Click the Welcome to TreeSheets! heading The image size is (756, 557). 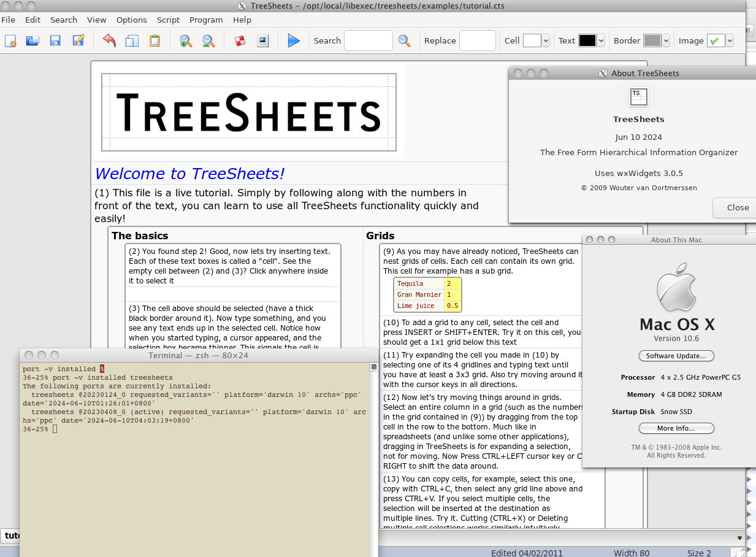[189, 174]
